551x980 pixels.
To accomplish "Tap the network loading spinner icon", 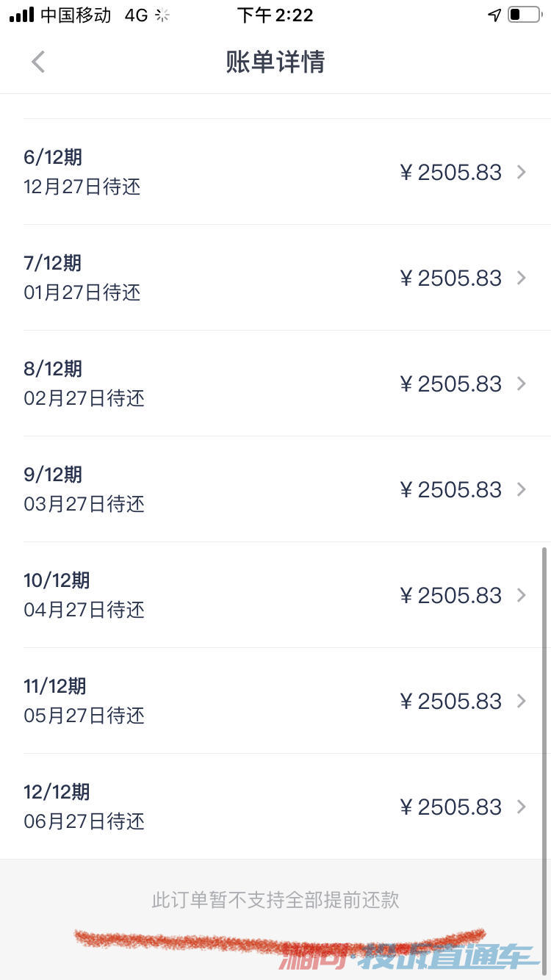I will (x=162, y=15).
